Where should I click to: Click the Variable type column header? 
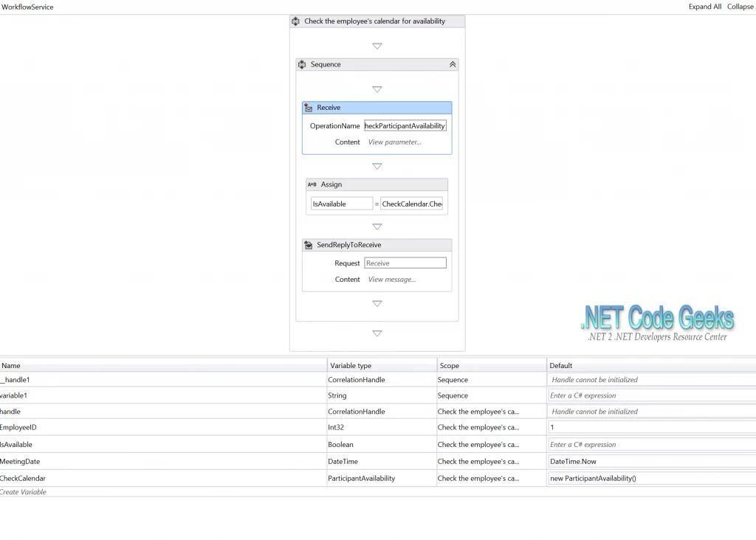354,365
